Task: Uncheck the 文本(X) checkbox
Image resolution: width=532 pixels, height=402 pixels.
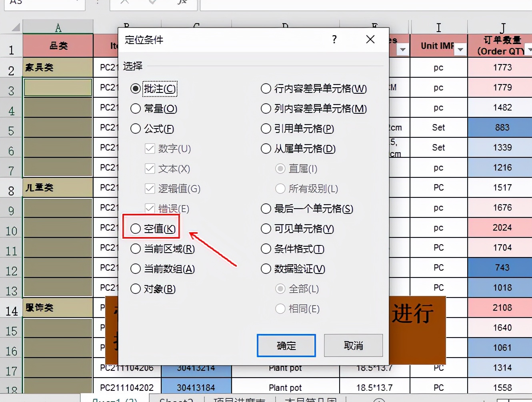Action: [149, 169]
